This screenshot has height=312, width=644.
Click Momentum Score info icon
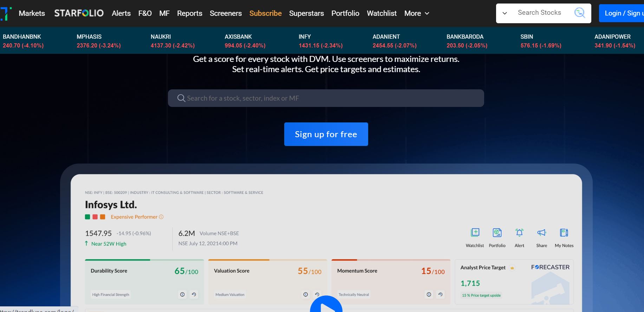click(429, 294)
